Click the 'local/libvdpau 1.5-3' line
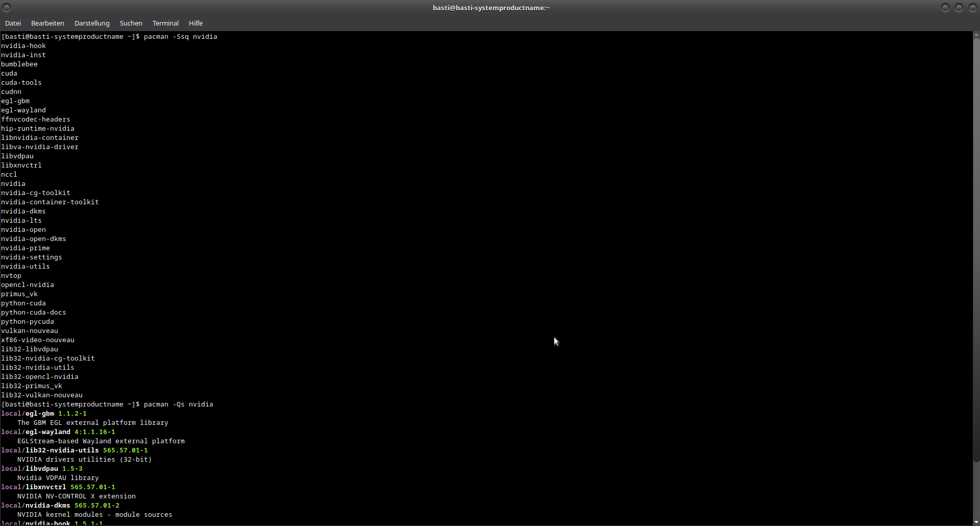The image size is (980, 526). (42, 469)
